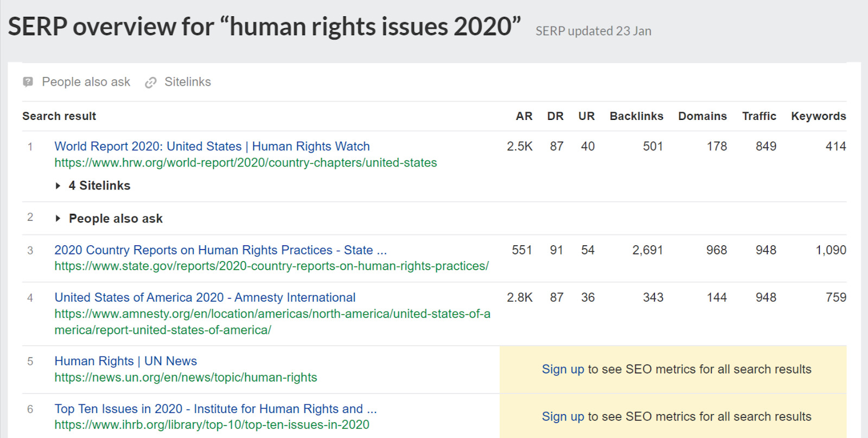Image resolution: width=868 pixels, height=438 pixels.
Task: Click the 1,090 keywords value for state.gov
Action: tap(831, 250)
